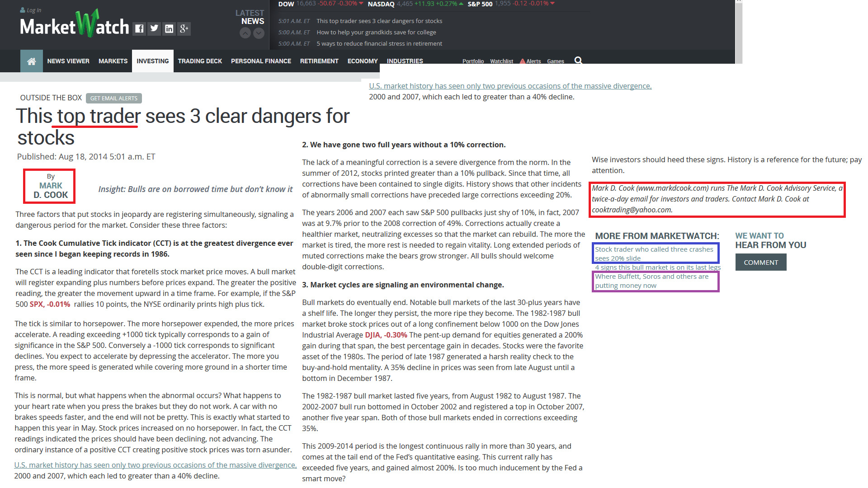Image resolution: width=868 pixels, height=488 pixels.
Task: Open author Mark D. Cook link
Action: (51, 190)
